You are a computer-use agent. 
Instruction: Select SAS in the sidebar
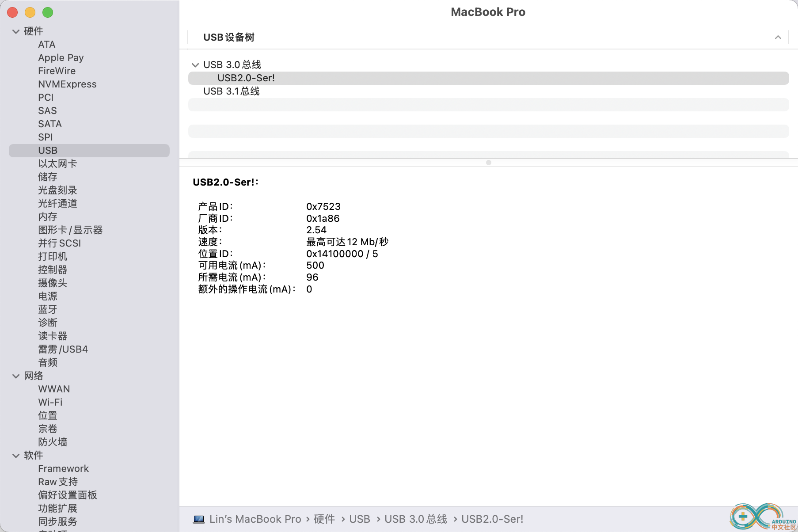(x=47, y=111)
